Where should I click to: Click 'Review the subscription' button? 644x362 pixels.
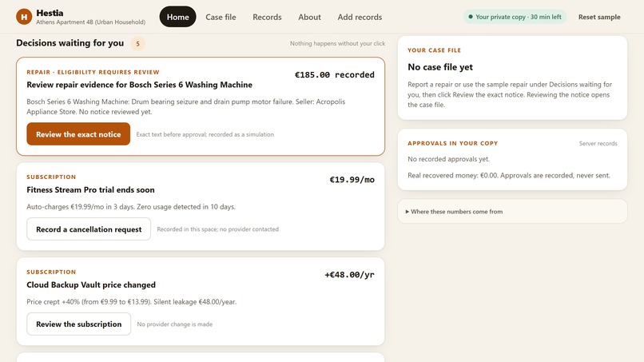[79, 324]
